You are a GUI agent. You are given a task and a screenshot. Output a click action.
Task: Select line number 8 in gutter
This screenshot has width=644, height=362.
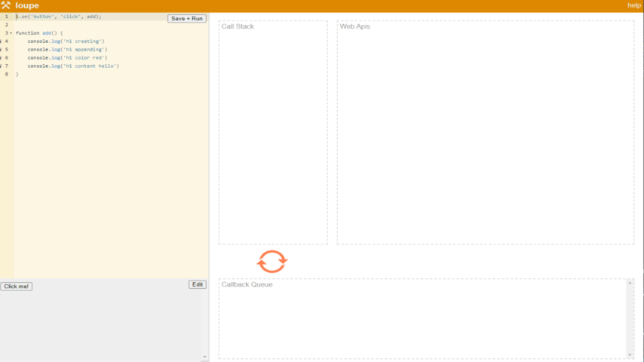[x=7, y=75]
